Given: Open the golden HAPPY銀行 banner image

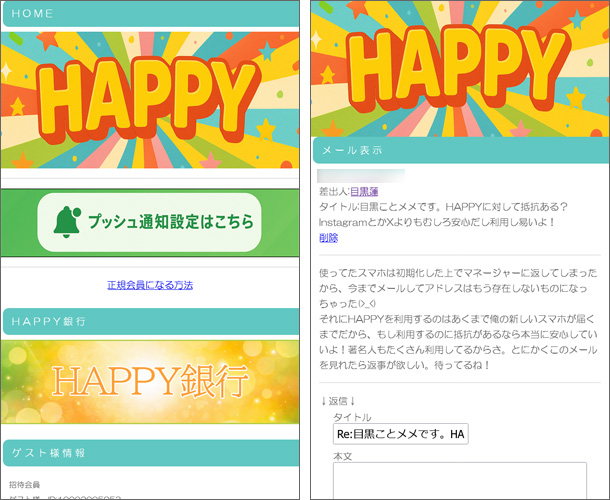Looking at the screenshot, I should click(x=150, y=381).
